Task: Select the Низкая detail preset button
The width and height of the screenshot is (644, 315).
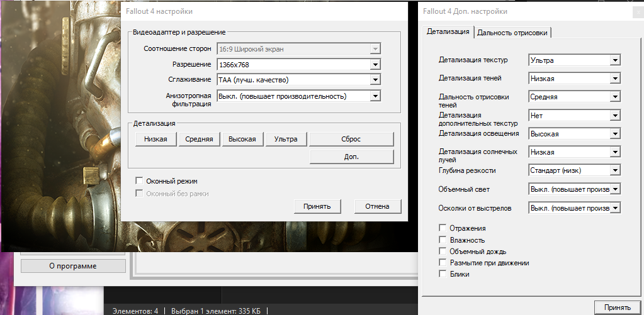Action: (x=155, y=139)
